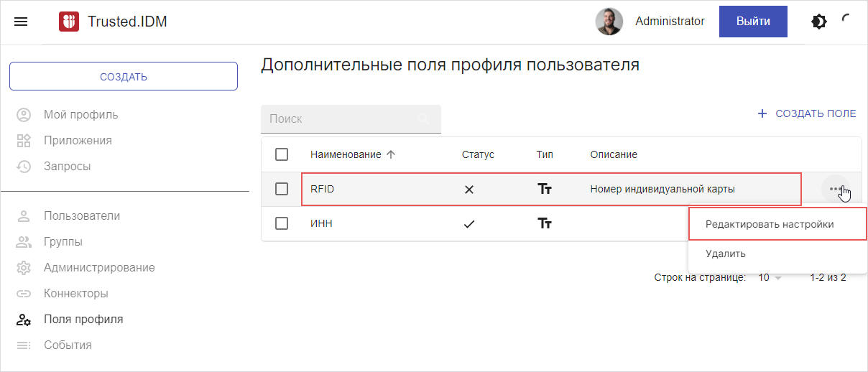Viewport: 868px width, 372px height.
Task: Click the plus icon beside СОЗДАТЬ ПОЛЕ
Action: coord(762,113)
